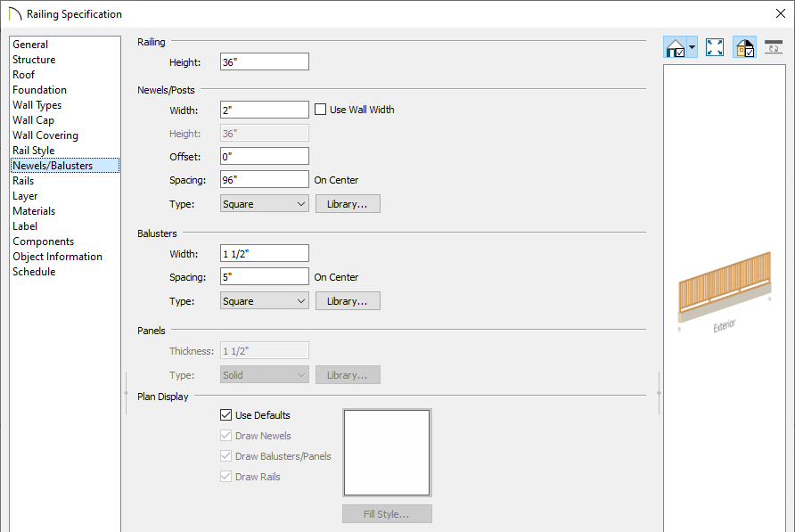The image size is (795, 532).
Task: Click the plan display fill color swatch
Action: pyautogui.click(x=387, y=453)
